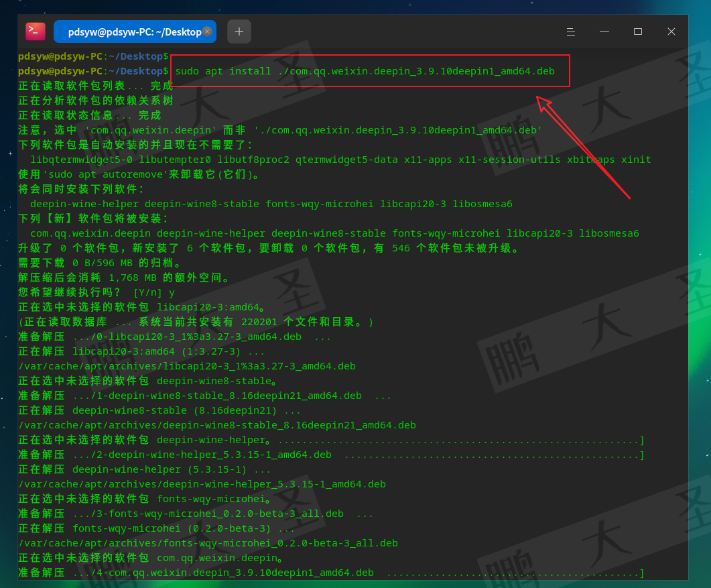
Task: Click the empty first prompt line
Action: coord(94,56)
